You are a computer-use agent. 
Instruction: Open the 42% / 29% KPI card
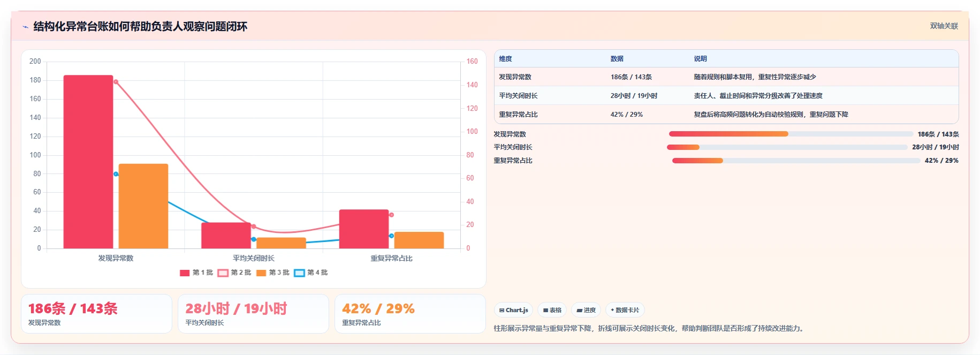point(410,314)
